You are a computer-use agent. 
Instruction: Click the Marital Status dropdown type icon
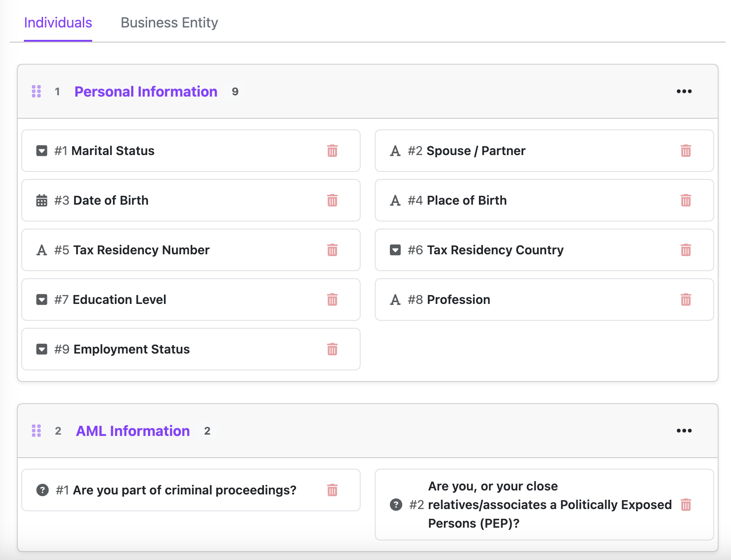coord(42,151)
